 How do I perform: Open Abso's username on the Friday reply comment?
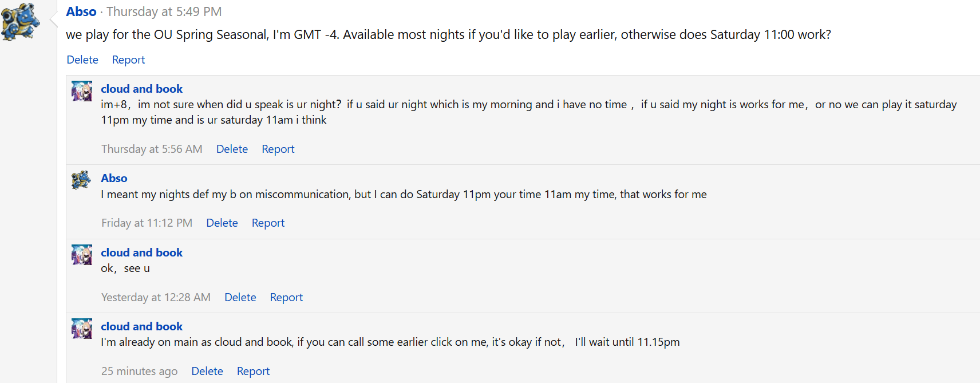(114, 178)
